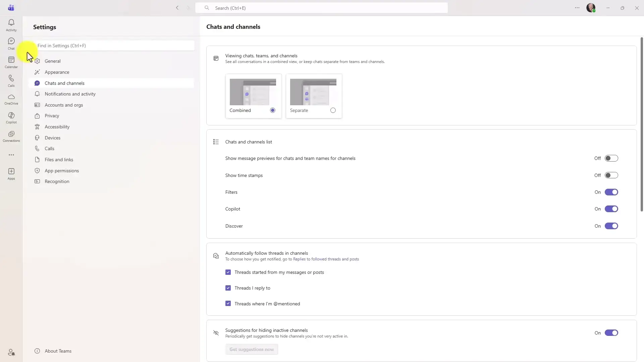Select the Combined view radio button
Screen dimensions: 644x362
coord(273,110)
